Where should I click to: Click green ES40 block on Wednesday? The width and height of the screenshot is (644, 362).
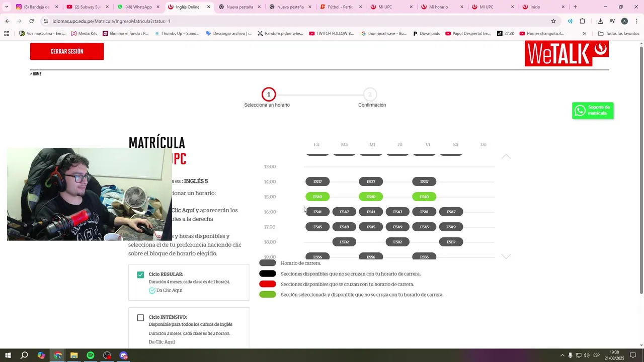click(x=371, y=197)
